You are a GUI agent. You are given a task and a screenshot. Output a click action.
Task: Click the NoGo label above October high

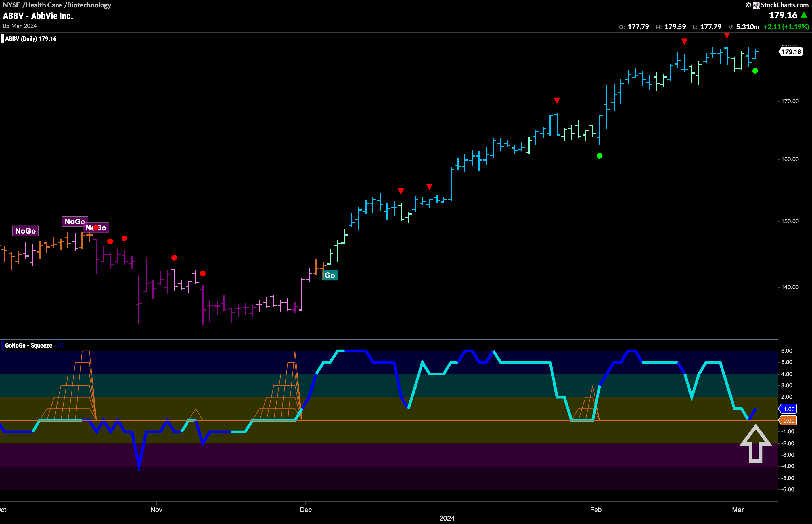[x=75, y=222]
